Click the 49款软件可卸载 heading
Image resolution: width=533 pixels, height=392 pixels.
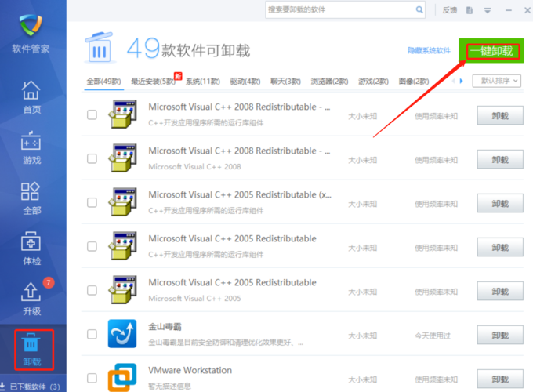coord(188,49)
